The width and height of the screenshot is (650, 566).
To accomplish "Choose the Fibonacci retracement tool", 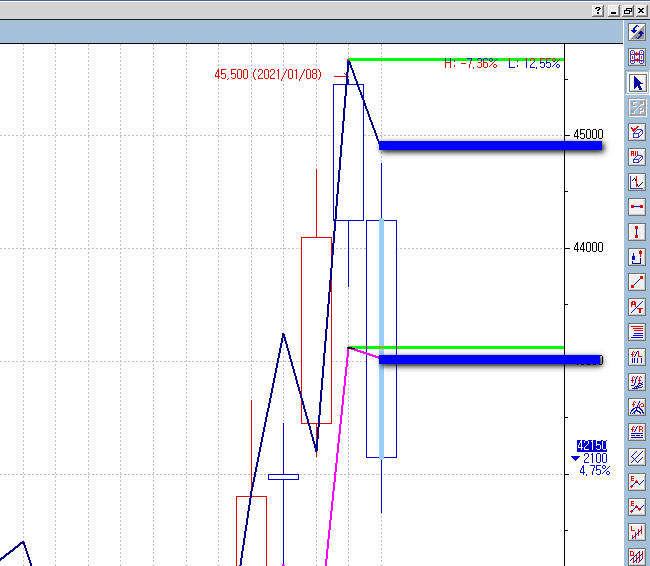I will coord(637,432).
